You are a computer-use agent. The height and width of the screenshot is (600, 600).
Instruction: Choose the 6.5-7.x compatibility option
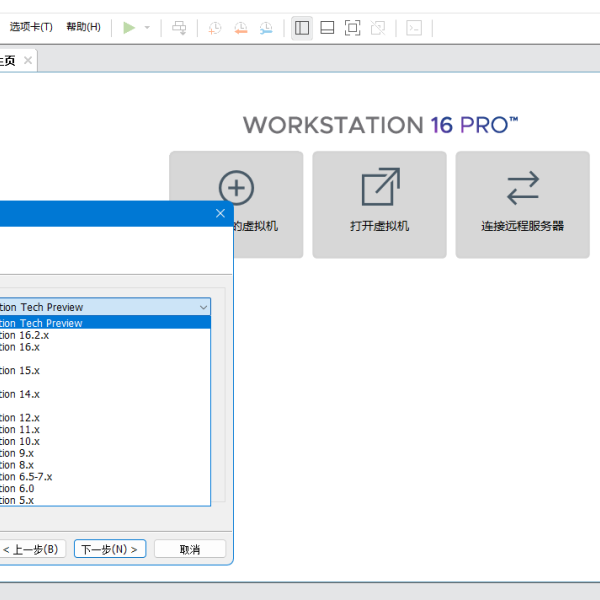(x=105, y=477)
